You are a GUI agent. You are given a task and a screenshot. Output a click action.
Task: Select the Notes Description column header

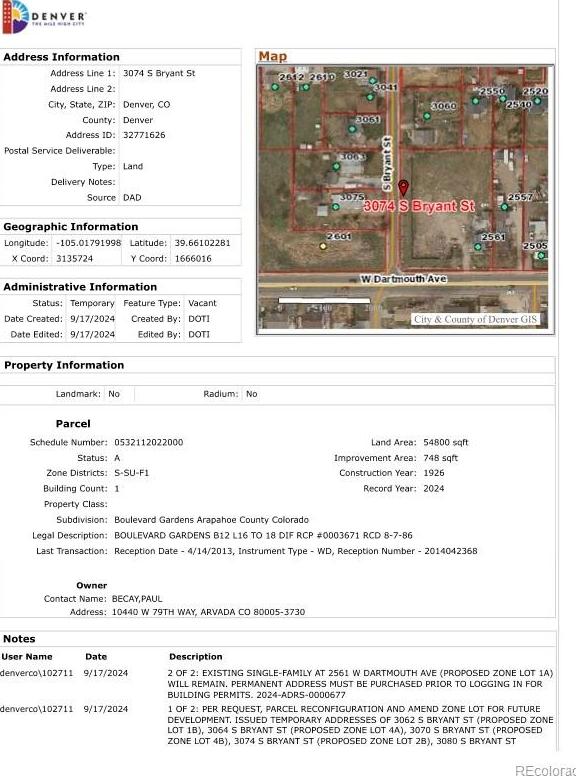click(x=195, y=657)
